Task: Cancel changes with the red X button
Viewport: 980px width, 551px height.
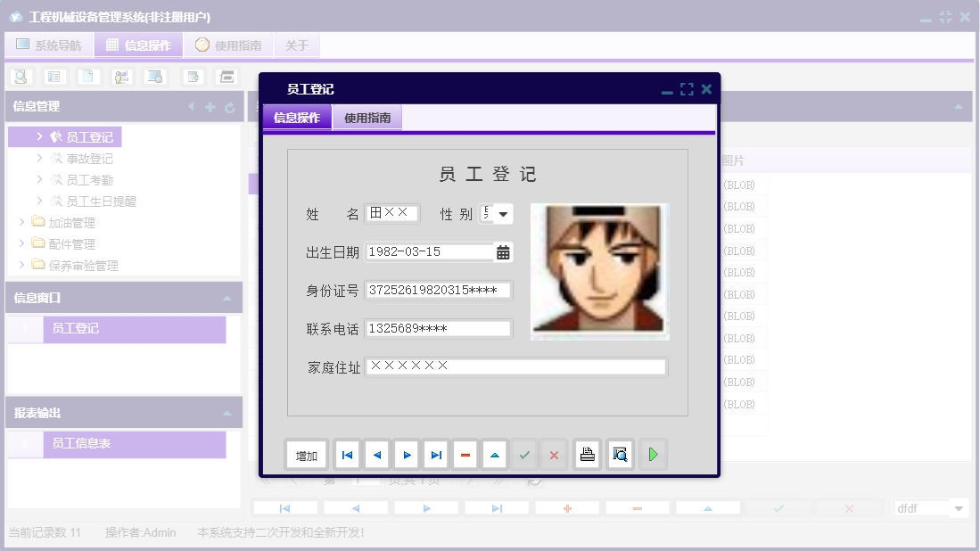Action: [553, 454]
